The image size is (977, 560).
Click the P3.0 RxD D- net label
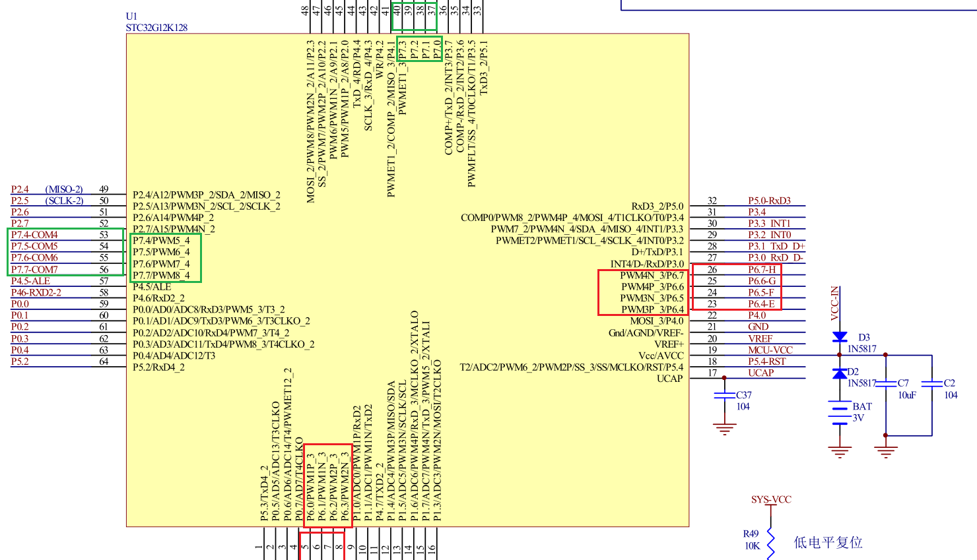[x=776, y=257]
